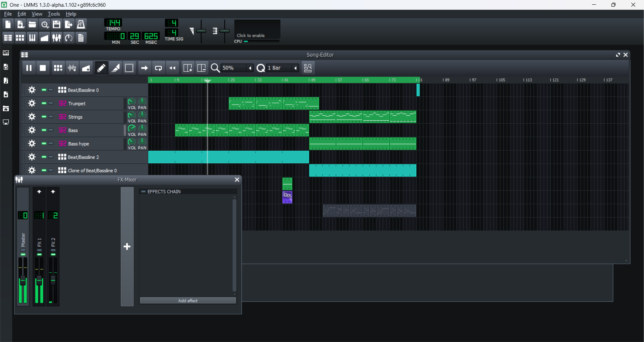Select the knife split tool
The image size is (644, 342).
point(115,68)
